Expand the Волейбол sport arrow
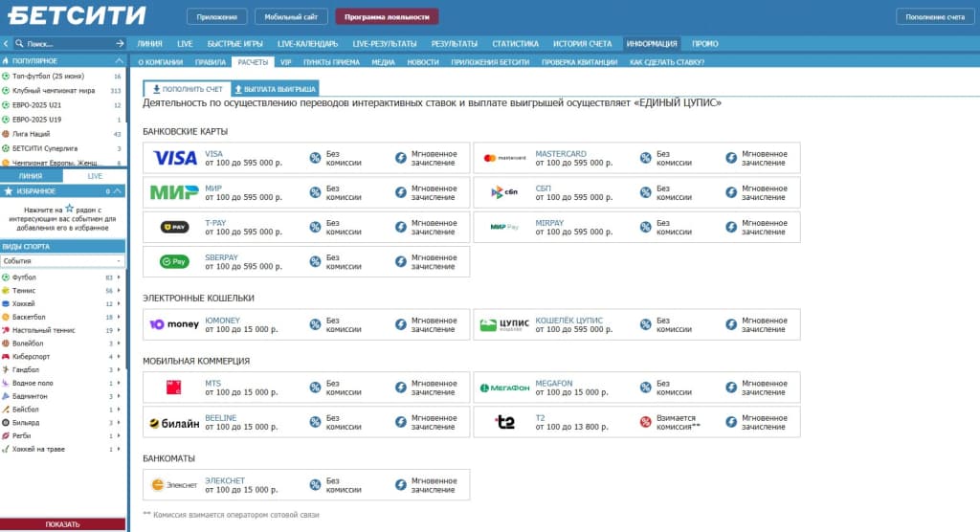Viewport: 980px width, 532px height. pyautogui.click(x=119, y=344)
